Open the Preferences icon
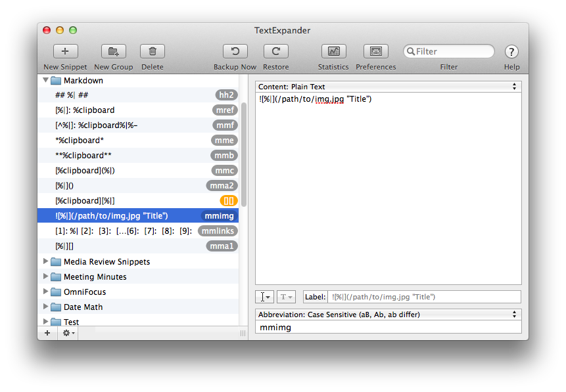The width and height of the screenshot is (566, 392). (x=376, y=51)
